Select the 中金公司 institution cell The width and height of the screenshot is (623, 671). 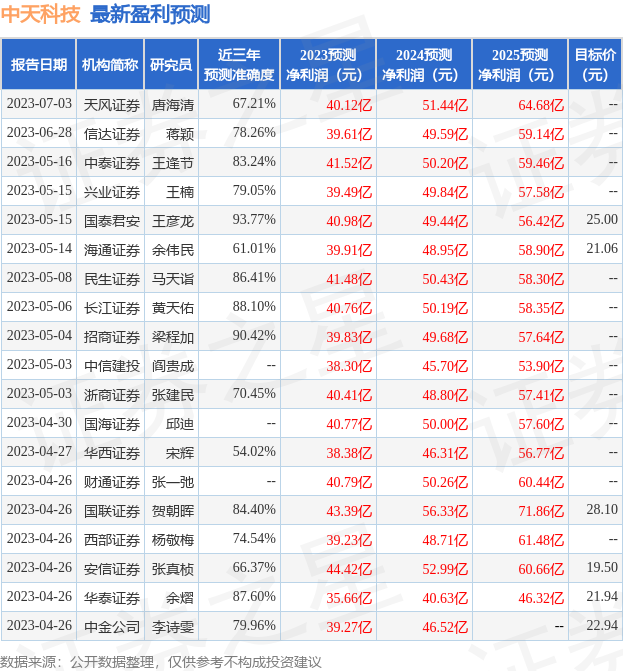(x=112, y=627)
